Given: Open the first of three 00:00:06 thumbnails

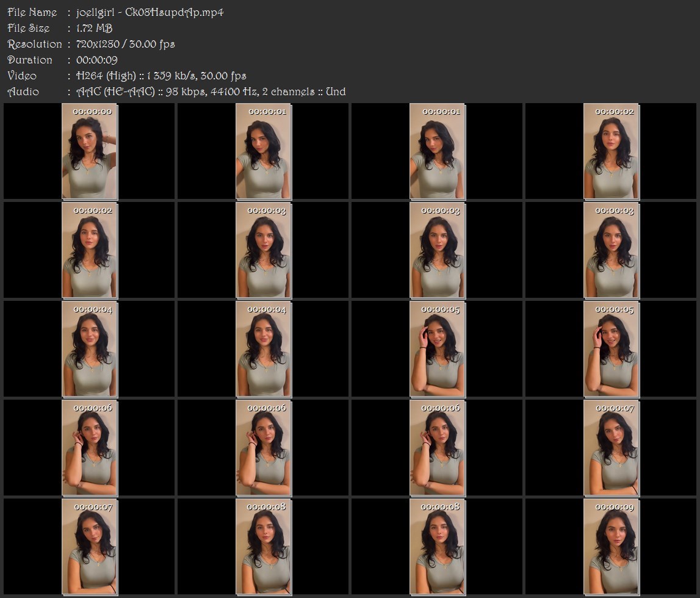Looking at the screenshot, I should pyautogui.click(x=90, y=448).
